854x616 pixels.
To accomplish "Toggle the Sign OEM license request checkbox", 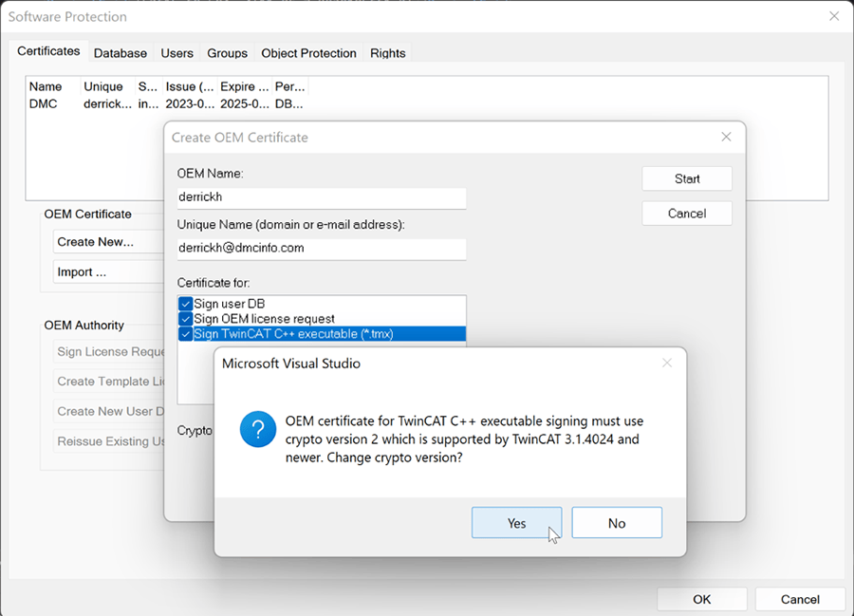I will (185, 319).
